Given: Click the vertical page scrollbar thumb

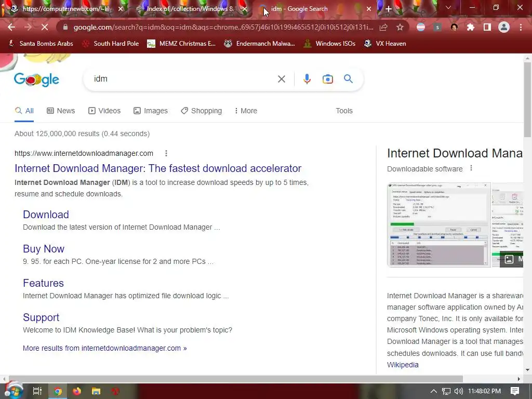Looking at the screenshot, I should pyautogui.click(x=527, y=100).
